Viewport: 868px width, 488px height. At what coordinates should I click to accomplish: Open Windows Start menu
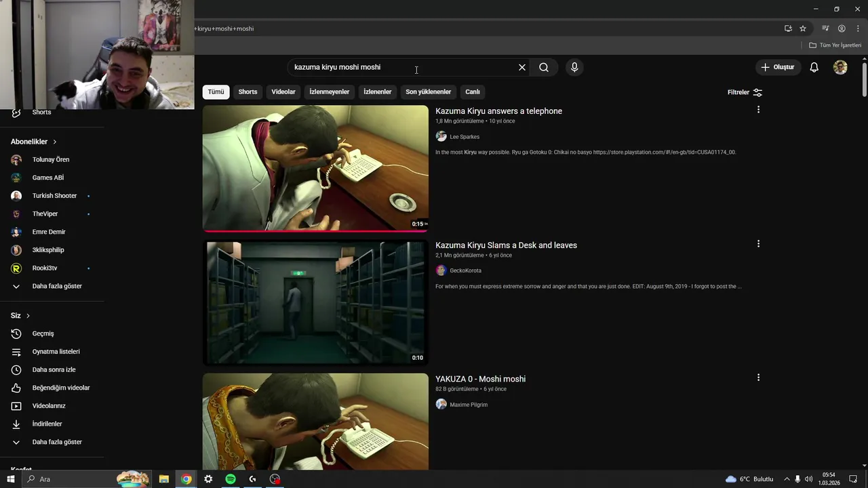click(11, 479)
